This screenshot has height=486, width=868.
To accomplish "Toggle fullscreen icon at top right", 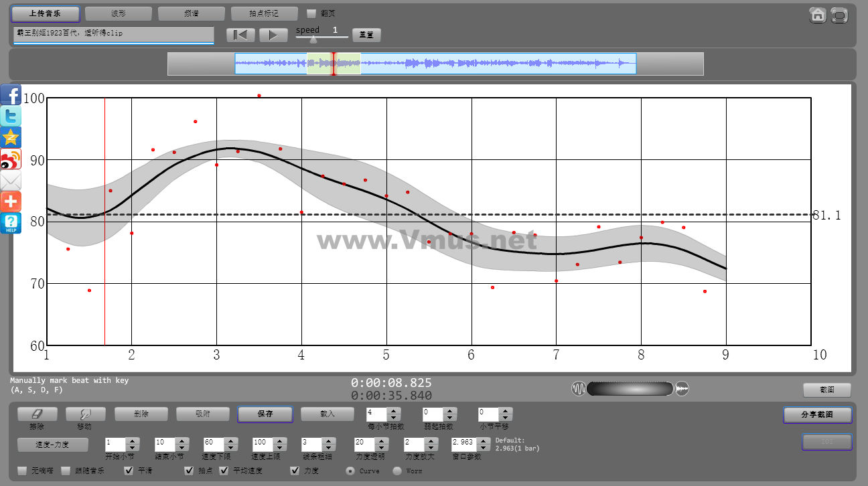I will tap(839, 15).
